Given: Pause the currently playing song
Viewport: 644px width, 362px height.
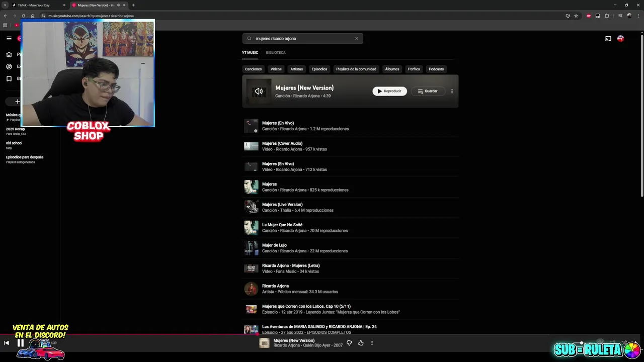Looking at the screenshot, I should coord(21,343).
